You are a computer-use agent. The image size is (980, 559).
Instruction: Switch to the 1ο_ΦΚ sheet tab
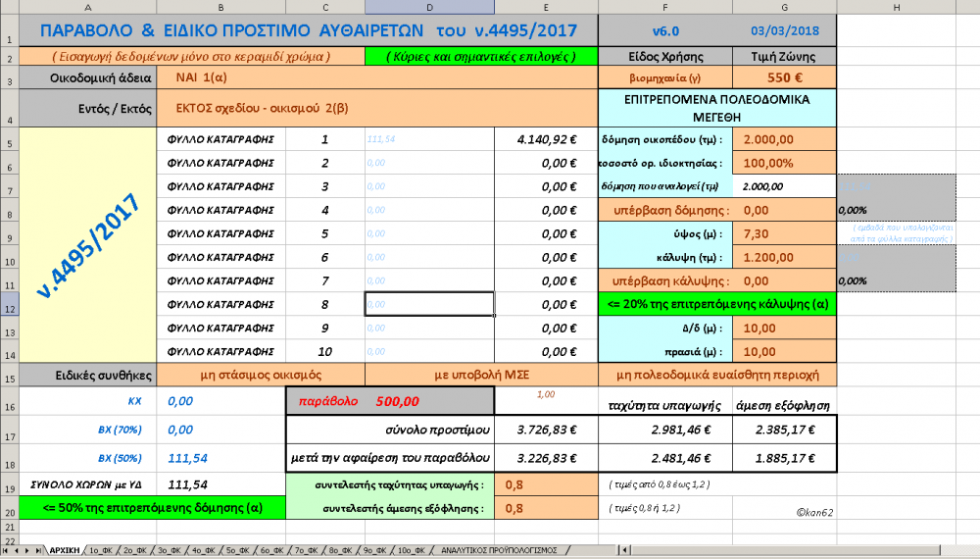tap(102, 550)
